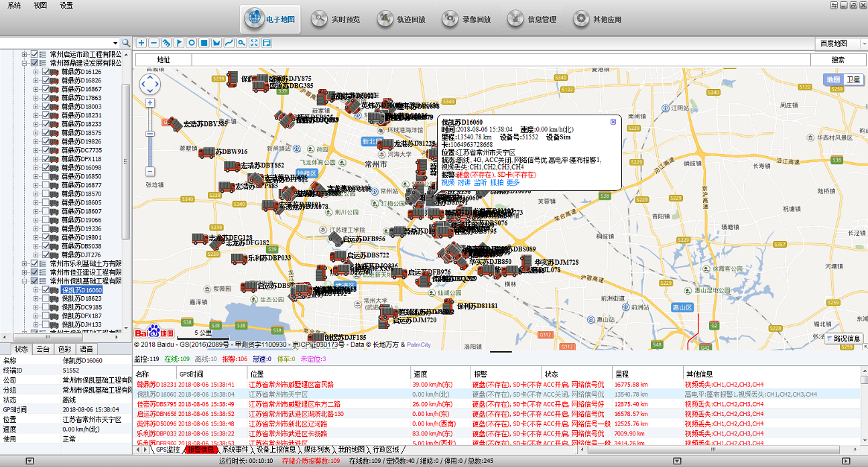Select the ruler distance measuring tool
Image resolution: width=868 pixels, height=467 pixels.
(x=166, y=44)
